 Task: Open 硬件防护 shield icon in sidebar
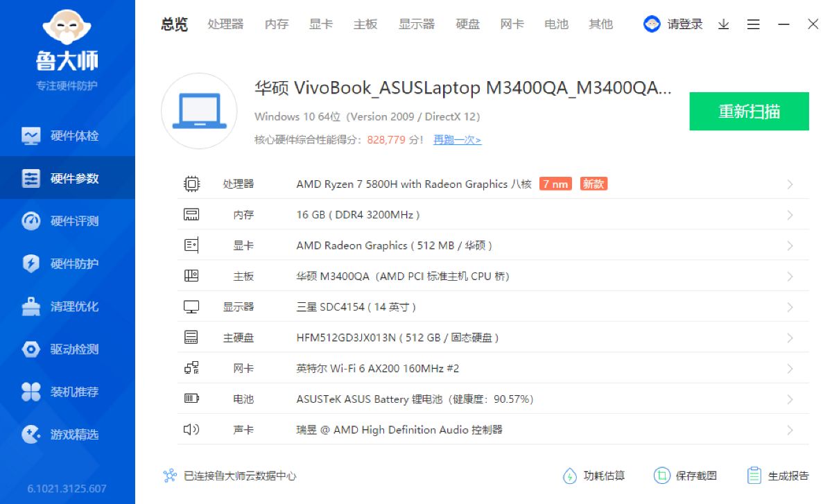click(x=31, y=263)
